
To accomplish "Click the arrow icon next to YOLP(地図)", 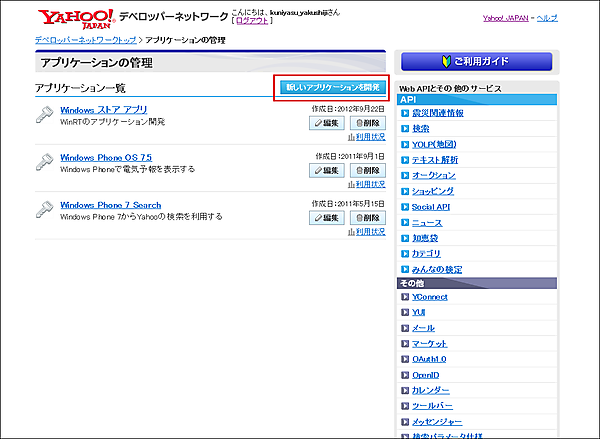I will (405, 144).
